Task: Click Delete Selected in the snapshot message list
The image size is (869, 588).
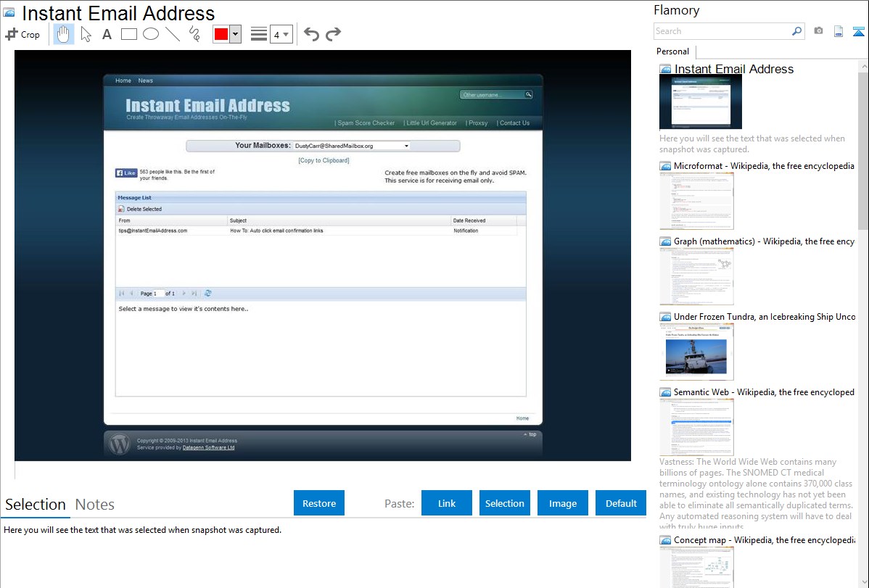Action: tap(140, 209)
